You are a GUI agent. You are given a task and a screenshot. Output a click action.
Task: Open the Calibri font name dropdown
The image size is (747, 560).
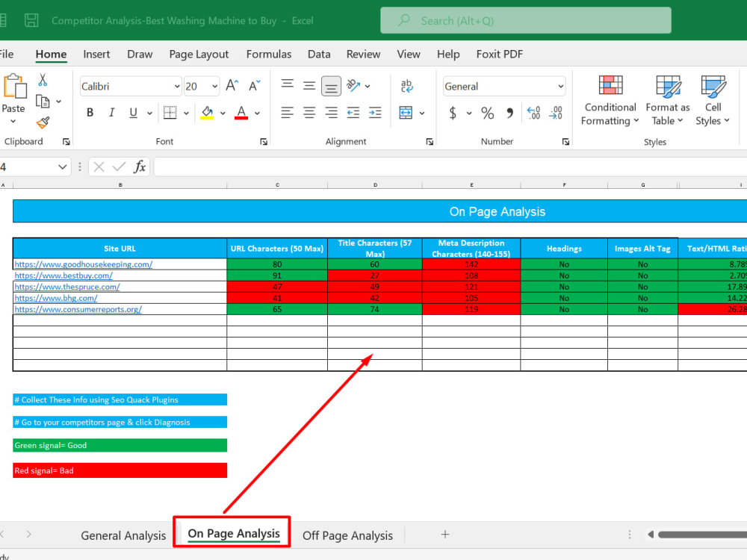click(177, 86)
